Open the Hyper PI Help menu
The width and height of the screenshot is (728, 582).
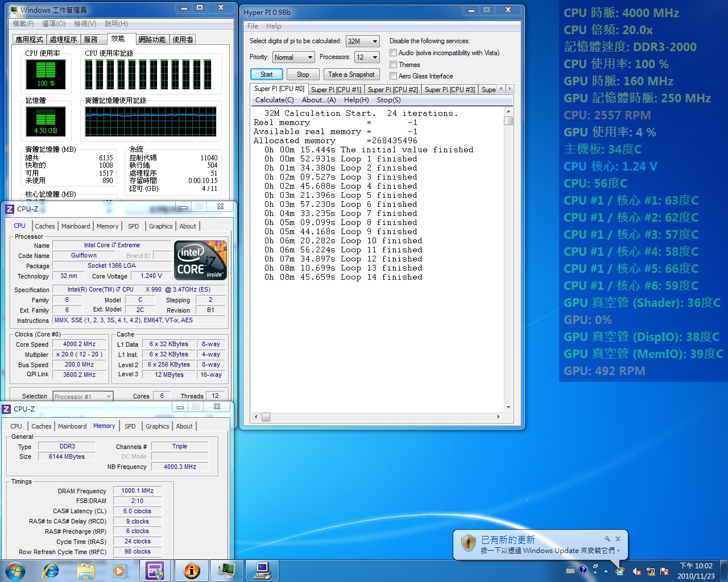(274, 26)
